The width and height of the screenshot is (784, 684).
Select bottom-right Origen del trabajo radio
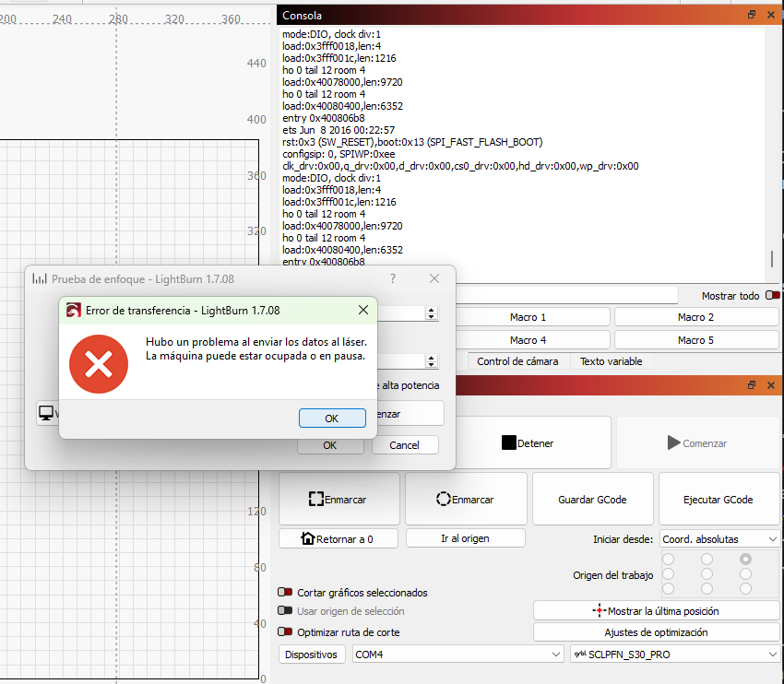pyautogui.click(x=745, y=588)
